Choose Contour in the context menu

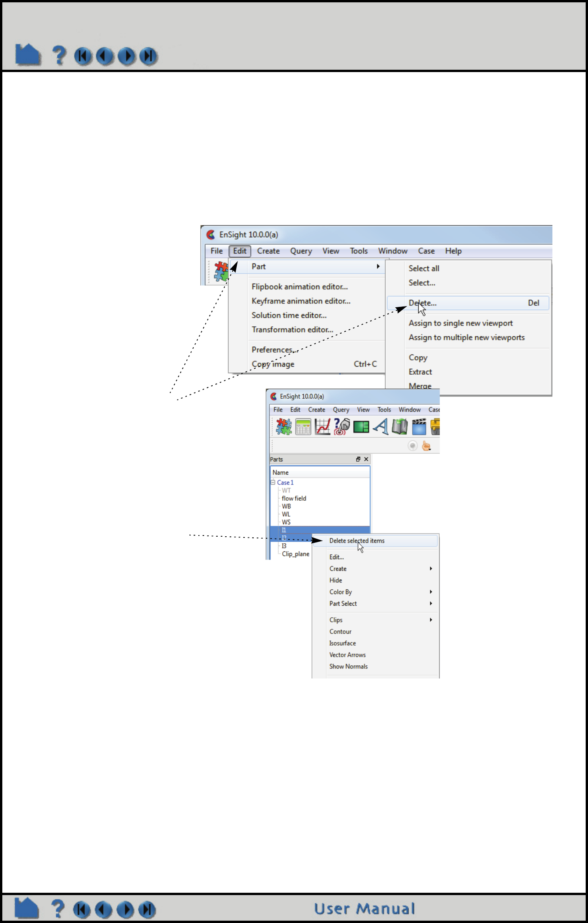click(x=340, y=631)
